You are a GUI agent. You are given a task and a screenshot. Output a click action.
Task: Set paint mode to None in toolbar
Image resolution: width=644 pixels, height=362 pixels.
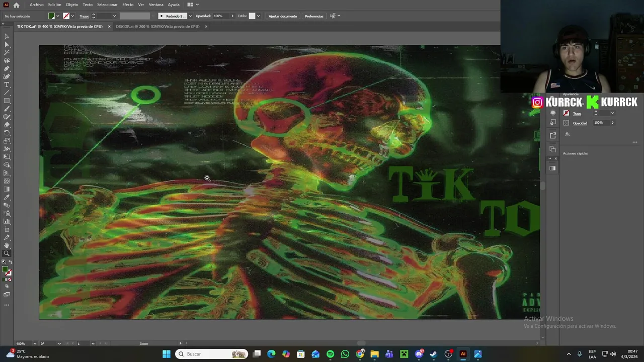coord(10,279)
